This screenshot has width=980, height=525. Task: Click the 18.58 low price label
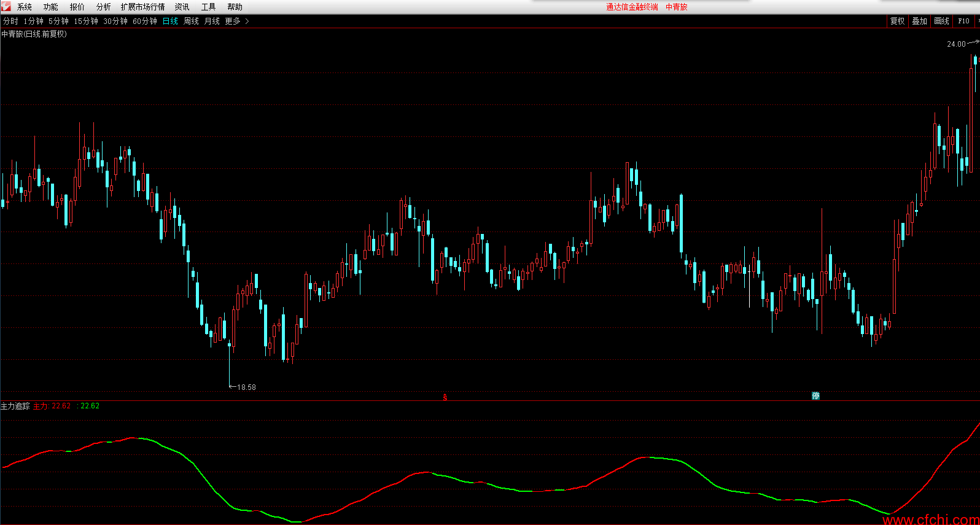click(246, 387)
